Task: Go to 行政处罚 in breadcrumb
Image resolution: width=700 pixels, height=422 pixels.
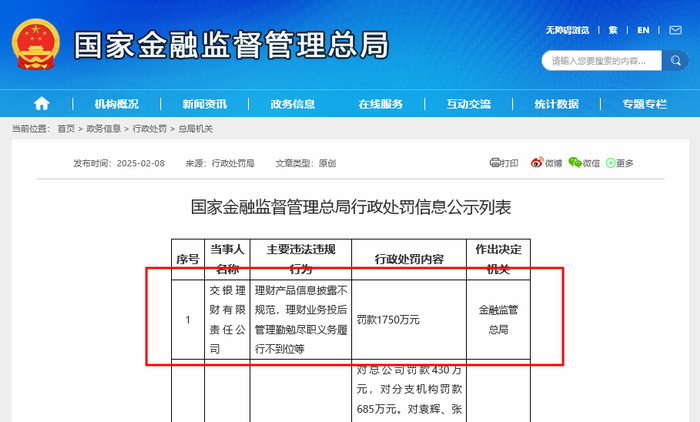Action: pos(150,129)
